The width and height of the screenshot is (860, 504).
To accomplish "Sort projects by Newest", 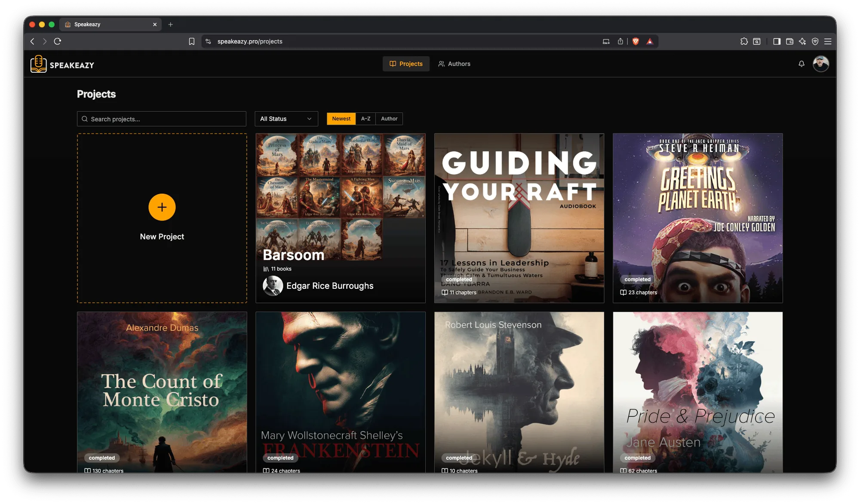I will (x=341, y=119).
